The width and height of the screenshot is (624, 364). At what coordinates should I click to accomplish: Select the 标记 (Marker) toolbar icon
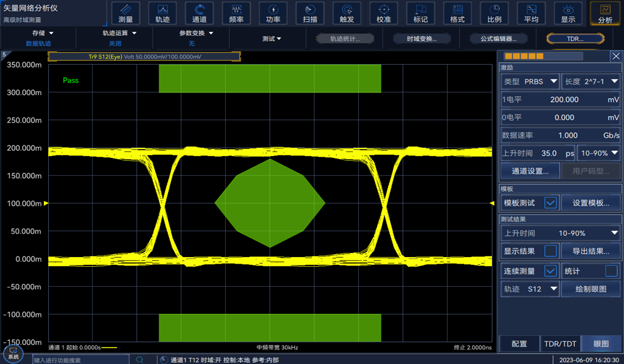coord(420,13)
